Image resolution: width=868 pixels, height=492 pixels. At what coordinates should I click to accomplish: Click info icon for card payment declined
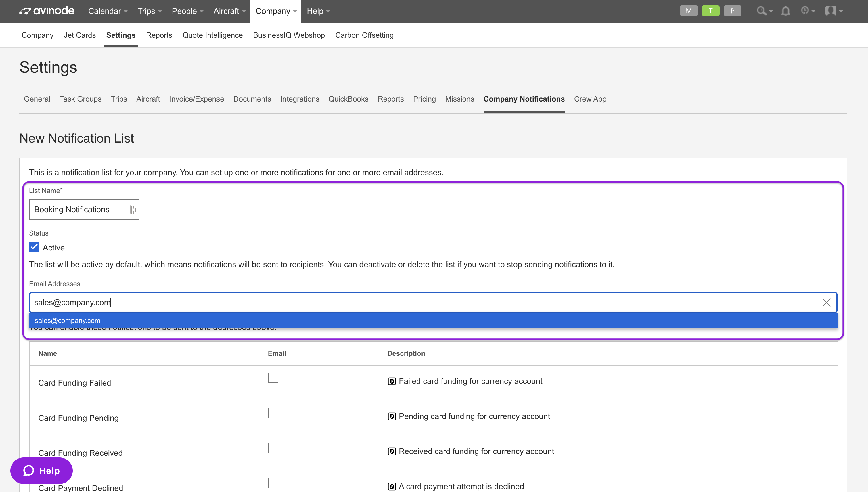click(x=392, y=486)
